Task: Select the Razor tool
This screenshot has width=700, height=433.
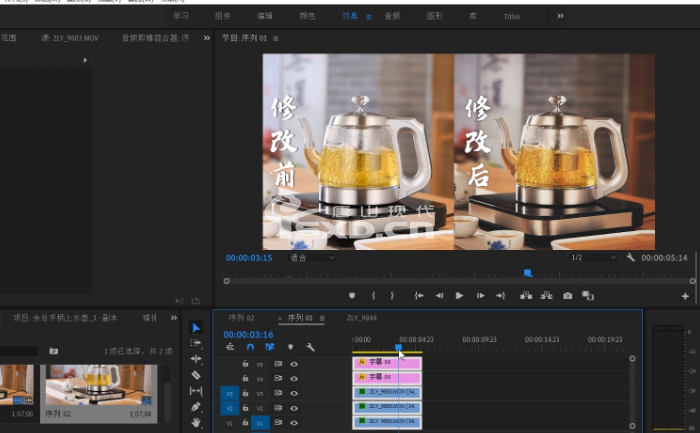Action: pos(196,375)
